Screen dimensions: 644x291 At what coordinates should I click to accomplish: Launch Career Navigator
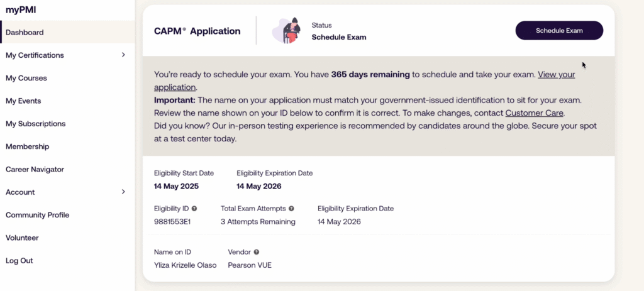[35, 170]
